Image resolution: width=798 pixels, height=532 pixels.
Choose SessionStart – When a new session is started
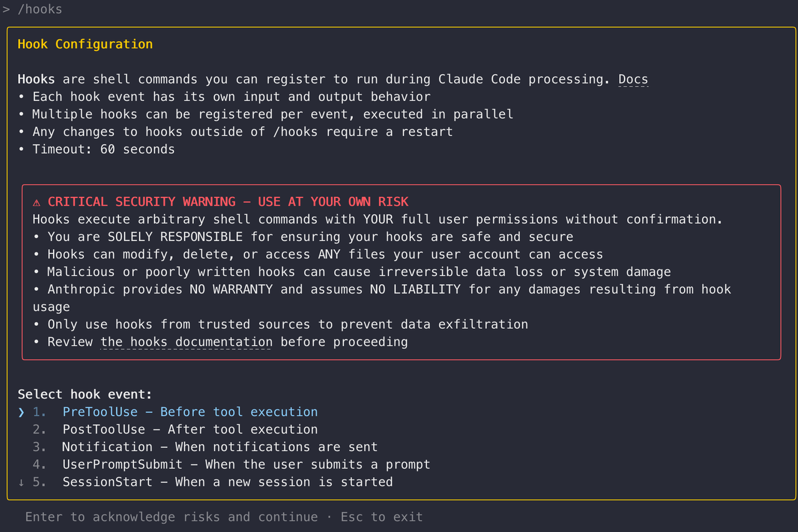coord(227,482)
